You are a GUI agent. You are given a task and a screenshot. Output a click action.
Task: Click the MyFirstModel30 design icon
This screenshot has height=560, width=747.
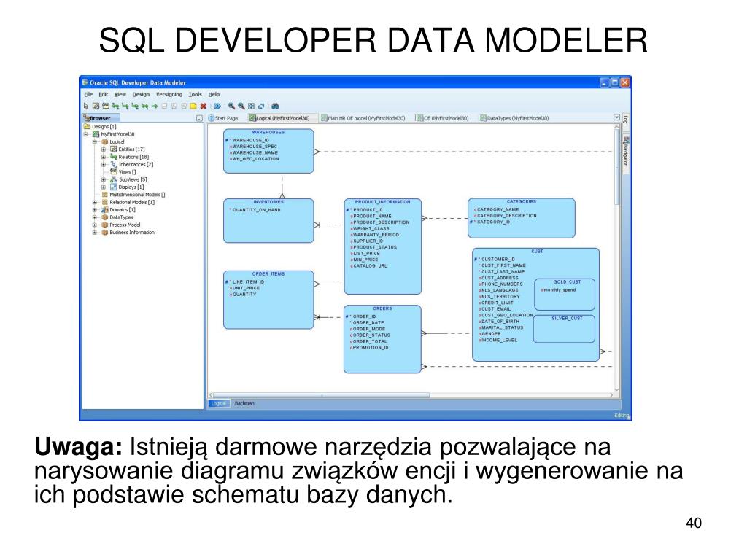[96, 134]
